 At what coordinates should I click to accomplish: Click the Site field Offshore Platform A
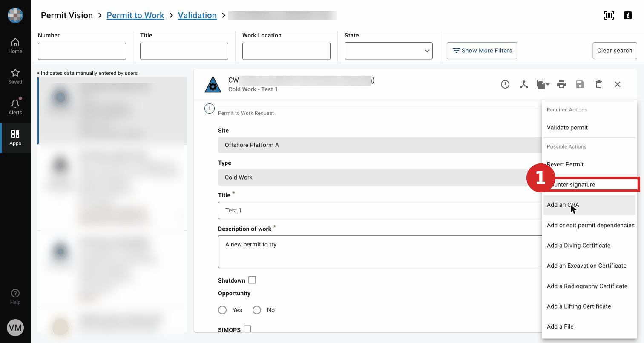[380, 145]
